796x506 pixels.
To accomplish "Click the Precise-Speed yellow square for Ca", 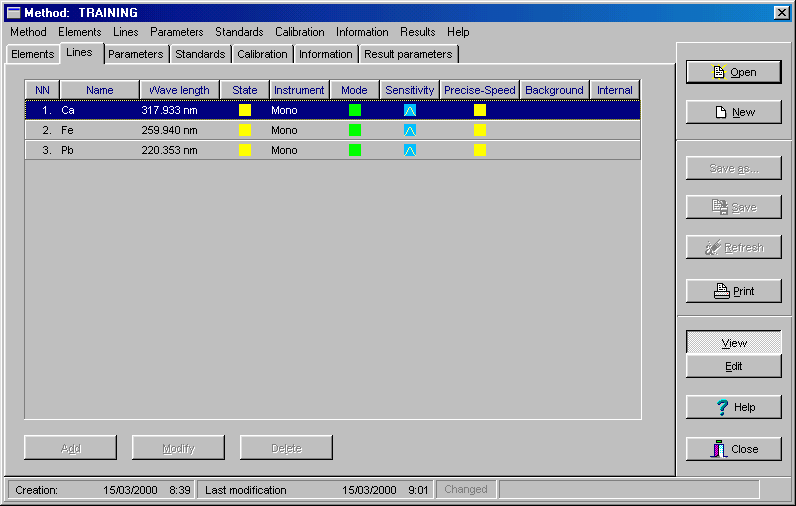I will 480,110.
